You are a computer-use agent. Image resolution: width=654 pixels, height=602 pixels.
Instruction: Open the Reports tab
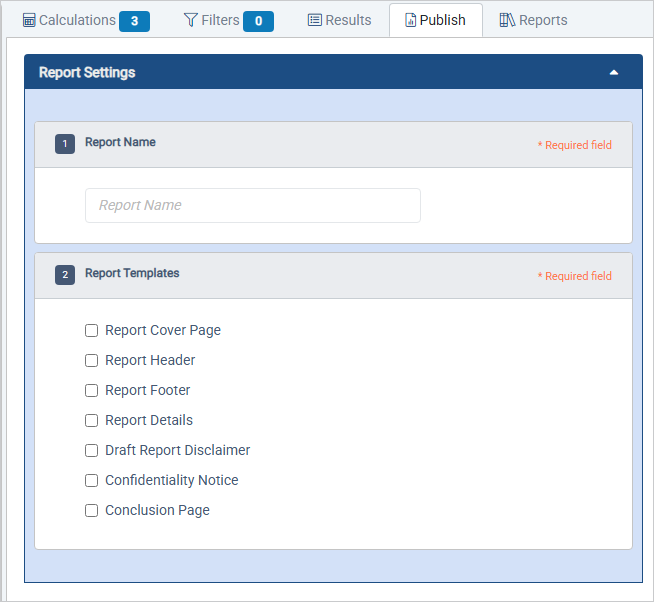tap(533, 21)
